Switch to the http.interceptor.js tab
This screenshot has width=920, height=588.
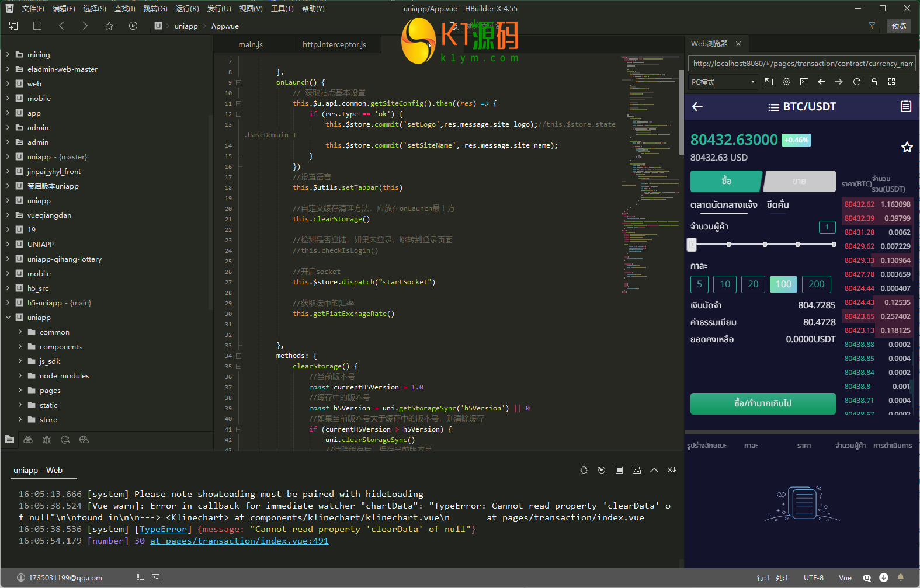coord(334,45)
